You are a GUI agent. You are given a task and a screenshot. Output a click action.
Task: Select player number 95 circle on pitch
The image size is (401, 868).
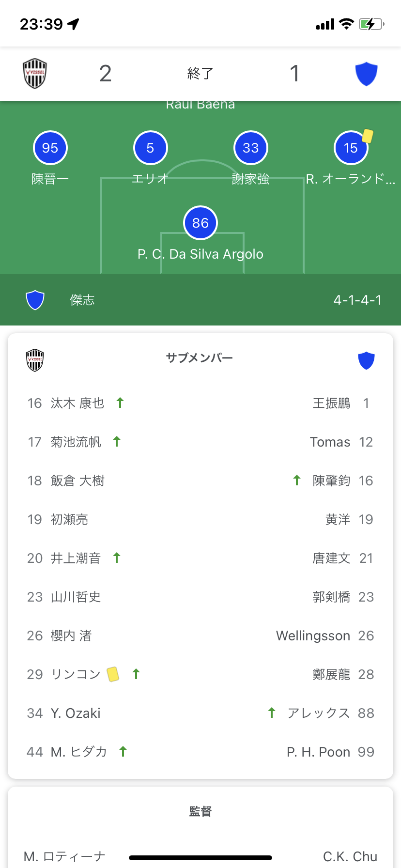click(50, 148)
